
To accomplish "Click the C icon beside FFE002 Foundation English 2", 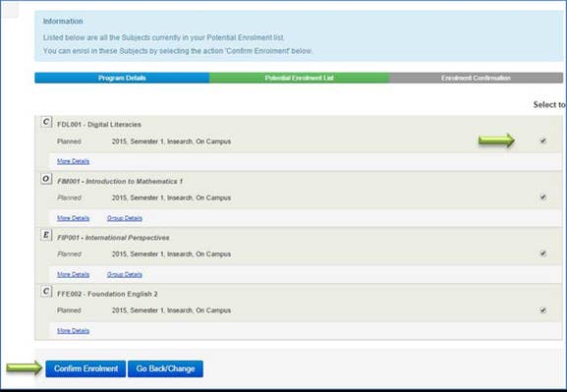I will [46, 291].
